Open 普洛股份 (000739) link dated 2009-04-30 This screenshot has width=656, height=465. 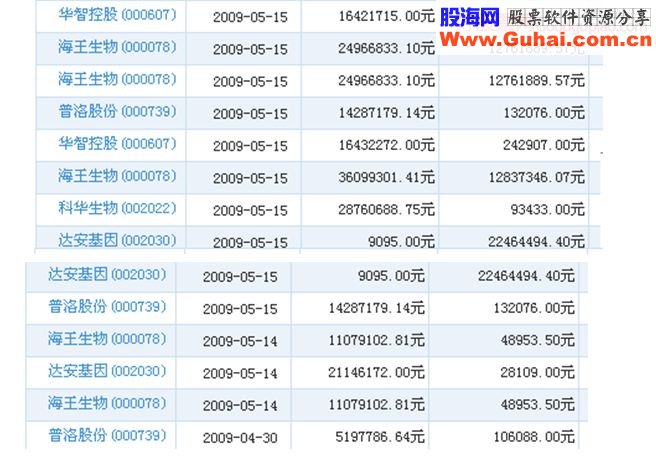[x=107, y=436]
